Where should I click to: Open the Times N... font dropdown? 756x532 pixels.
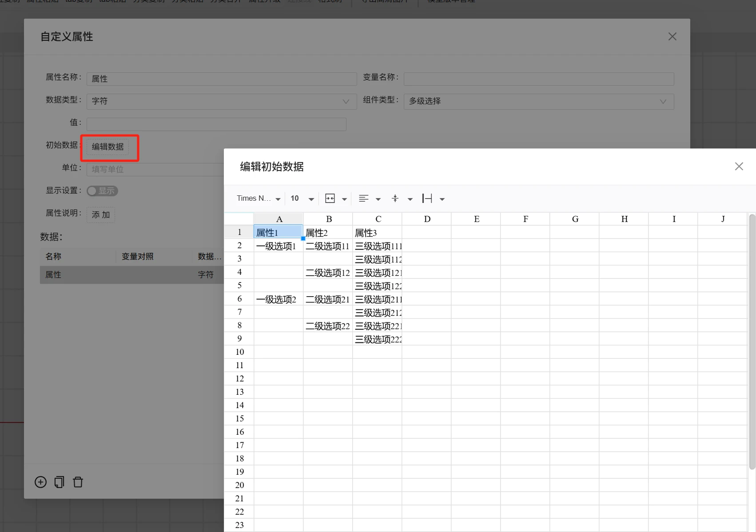tap(259, 199)
